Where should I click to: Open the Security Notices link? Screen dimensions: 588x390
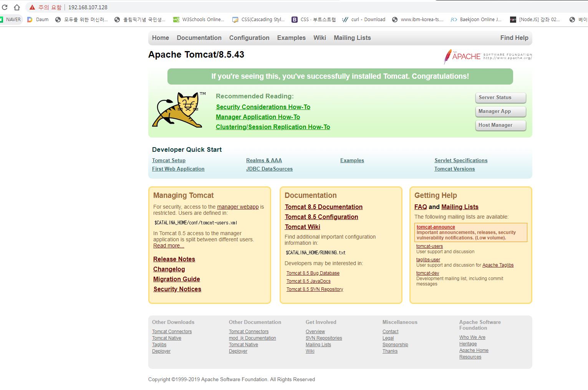tap(177, 289)
